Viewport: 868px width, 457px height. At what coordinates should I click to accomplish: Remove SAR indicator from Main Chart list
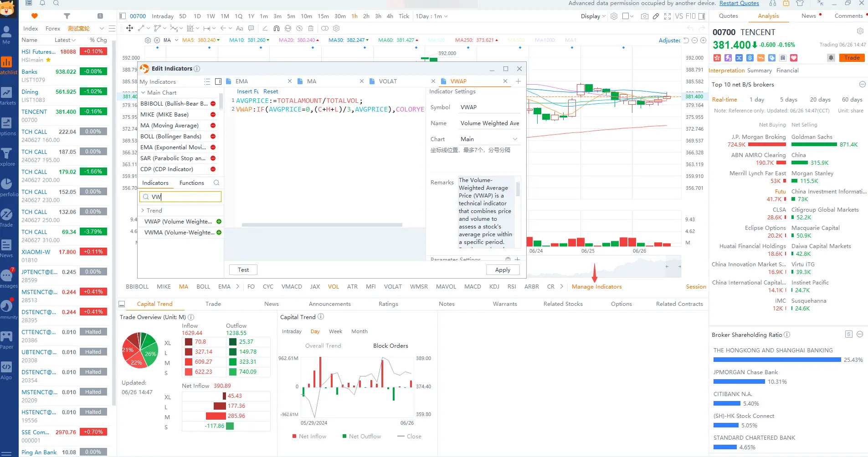point(213,158)
